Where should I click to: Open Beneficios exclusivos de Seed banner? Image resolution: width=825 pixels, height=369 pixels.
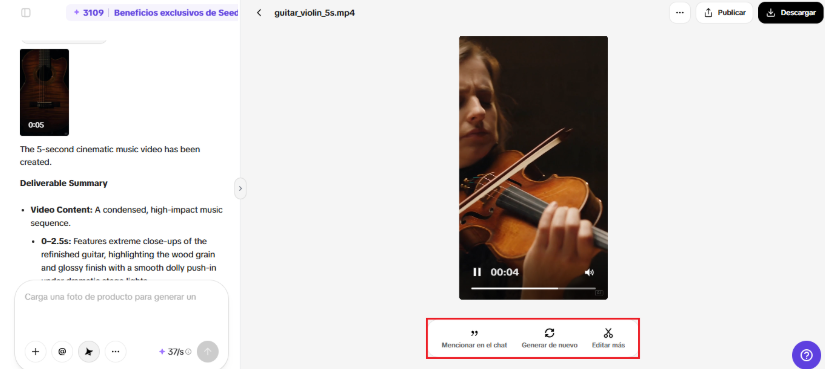[x=176, y=13]
